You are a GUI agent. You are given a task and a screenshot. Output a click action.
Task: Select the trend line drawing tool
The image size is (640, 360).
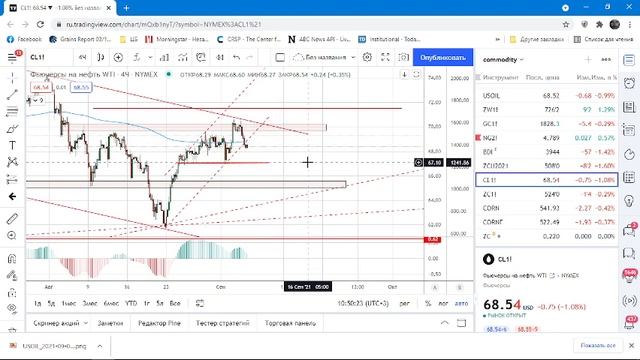12,95
